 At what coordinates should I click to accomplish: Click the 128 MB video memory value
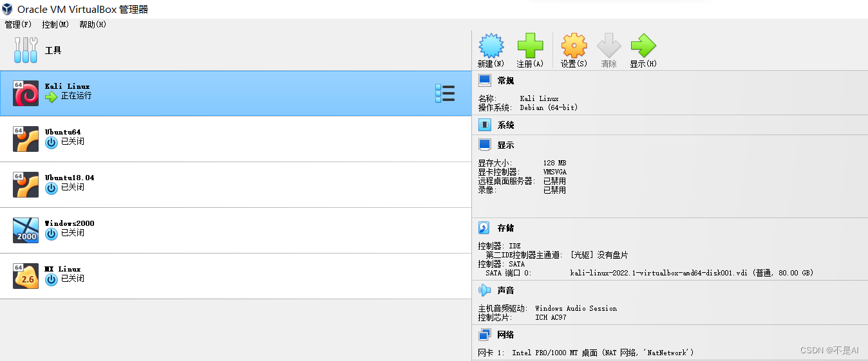click(555, 163)
